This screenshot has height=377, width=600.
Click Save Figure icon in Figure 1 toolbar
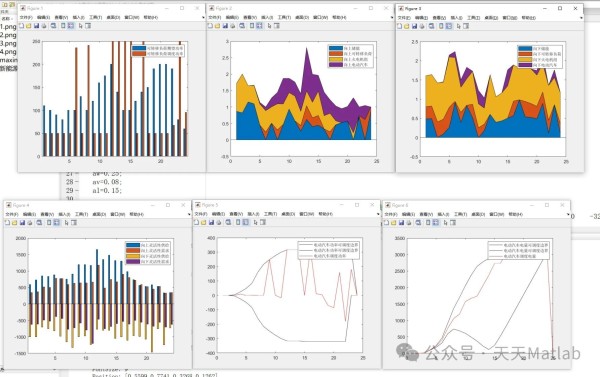point(36,26)
